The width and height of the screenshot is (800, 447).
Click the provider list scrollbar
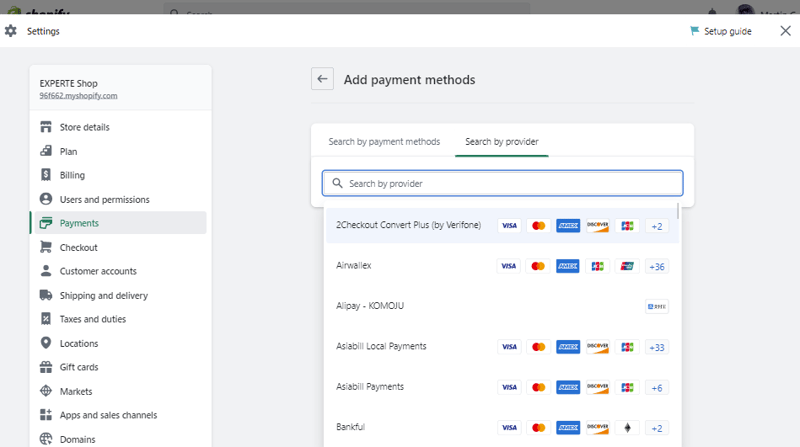coord(678,211)
